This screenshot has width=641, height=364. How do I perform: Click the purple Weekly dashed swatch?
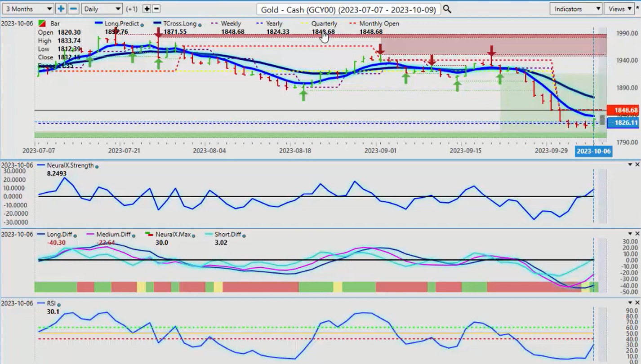point(214,23)
